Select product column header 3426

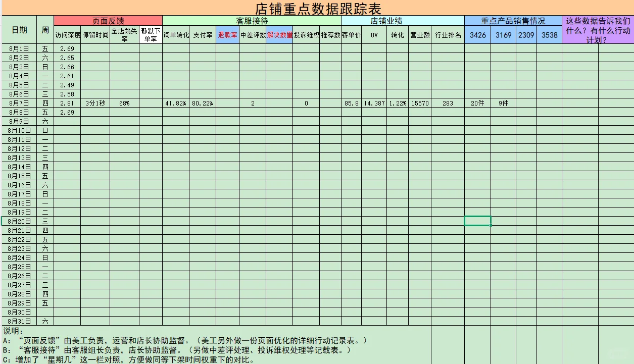click(x=477, y=35)
